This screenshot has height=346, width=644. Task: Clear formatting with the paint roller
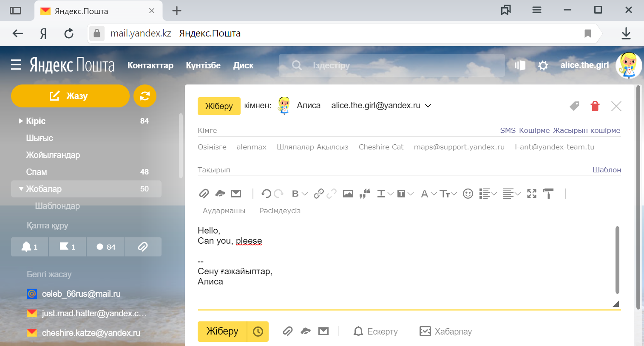(x=548, y=194)
